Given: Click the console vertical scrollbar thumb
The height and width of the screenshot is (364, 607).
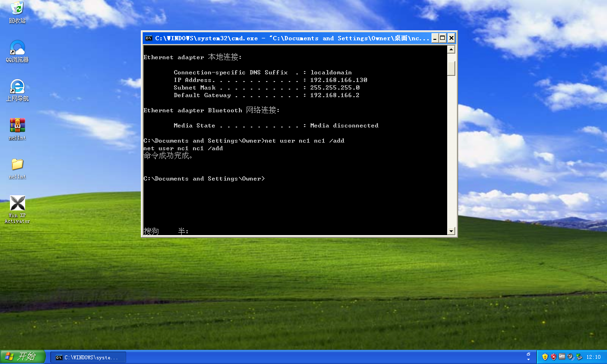Looking at the screenshot, I should coord(451,68).
